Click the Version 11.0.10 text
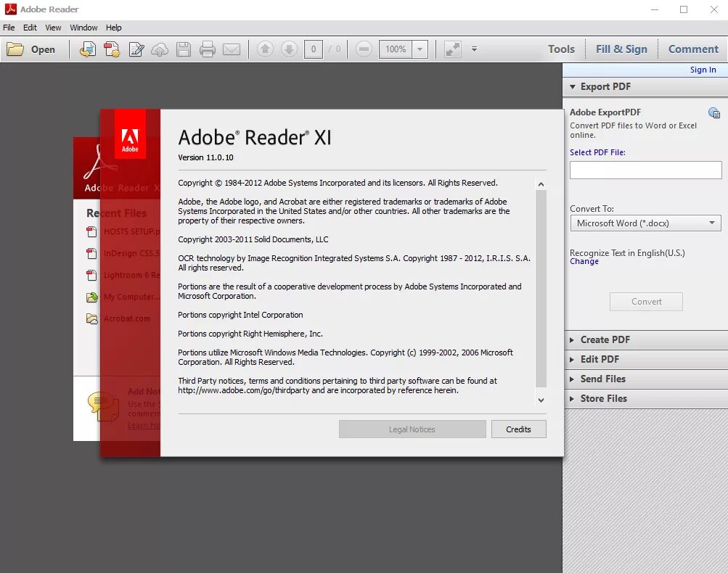The height and width of the screenshot is (573, 728). [x=205, y=157]
